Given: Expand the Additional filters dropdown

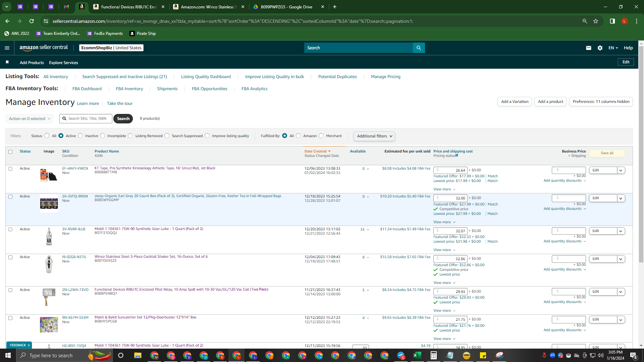Looking at the screenshot, I should pos(374,136).
